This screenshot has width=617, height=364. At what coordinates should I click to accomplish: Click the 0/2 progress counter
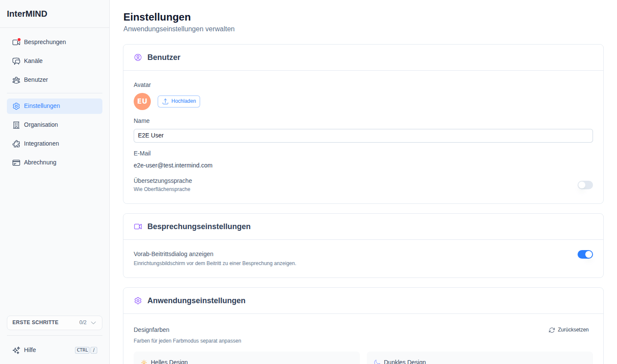(x=83, y=322)
